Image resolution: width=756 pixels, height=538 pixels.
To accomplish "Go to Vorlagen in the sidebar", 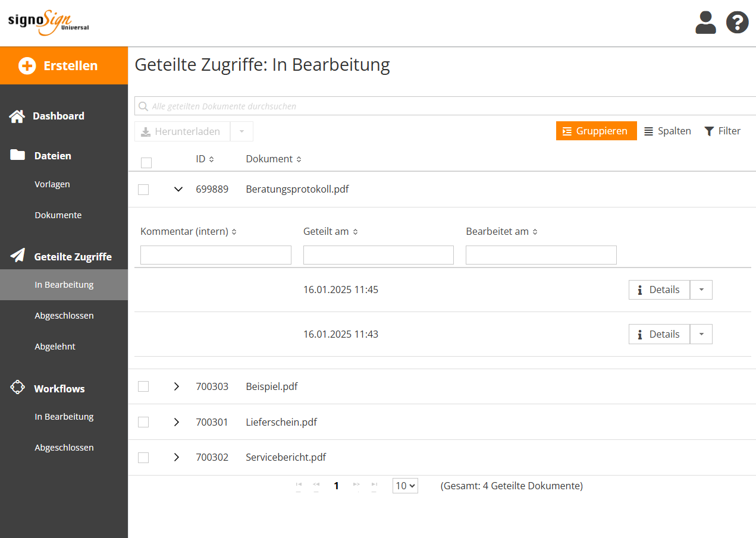I will tap(52, 184).
